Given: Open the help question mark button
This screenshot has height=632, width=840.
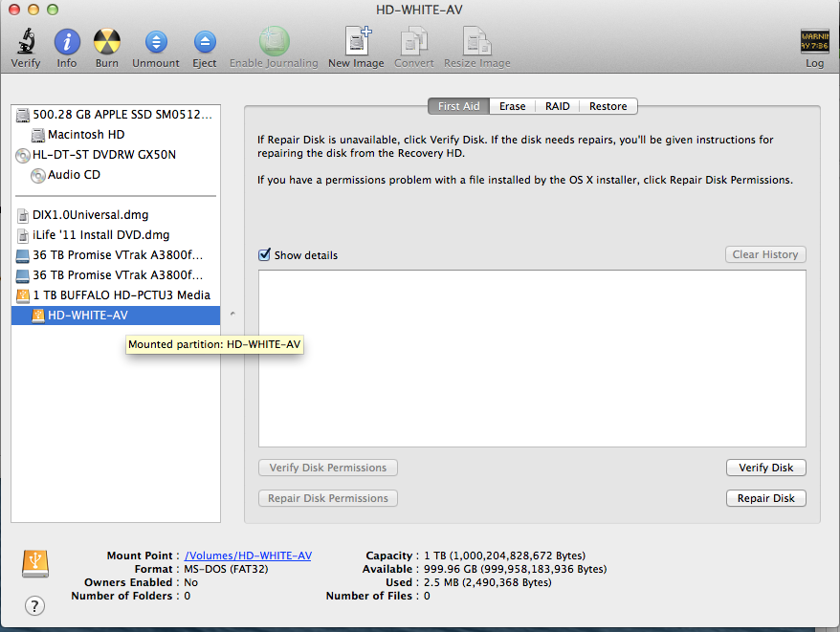Looking at the screenshot, I should click(34, 606).
